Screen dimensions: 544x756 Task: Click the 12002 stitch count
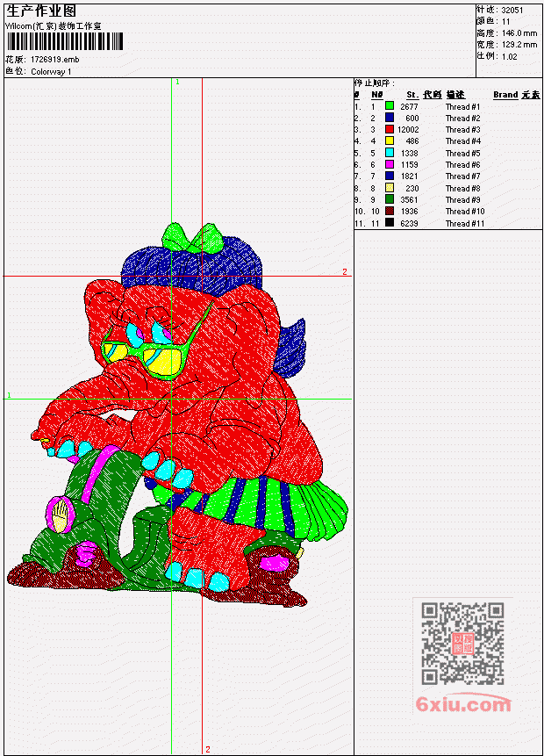(x=408, y=130)
